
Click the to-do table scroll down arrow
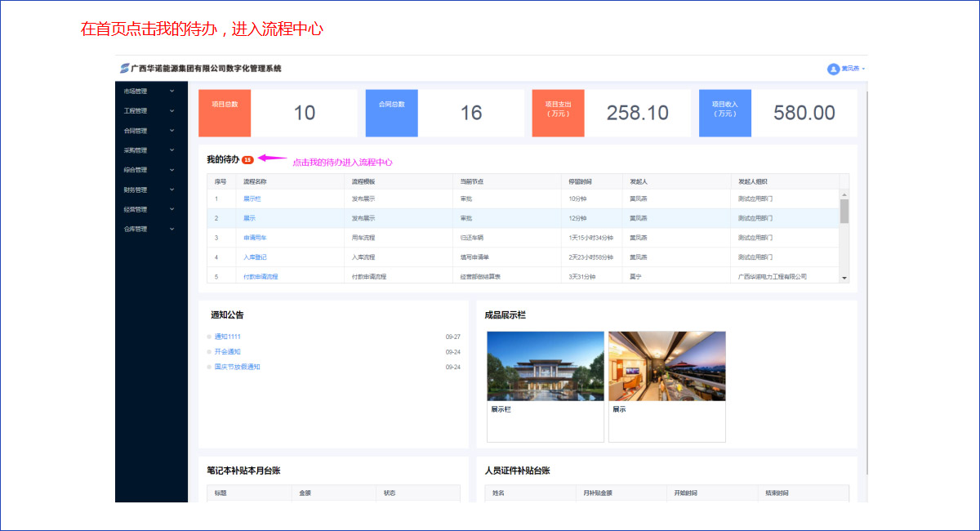pyautogui.click(x=844, y=279)
